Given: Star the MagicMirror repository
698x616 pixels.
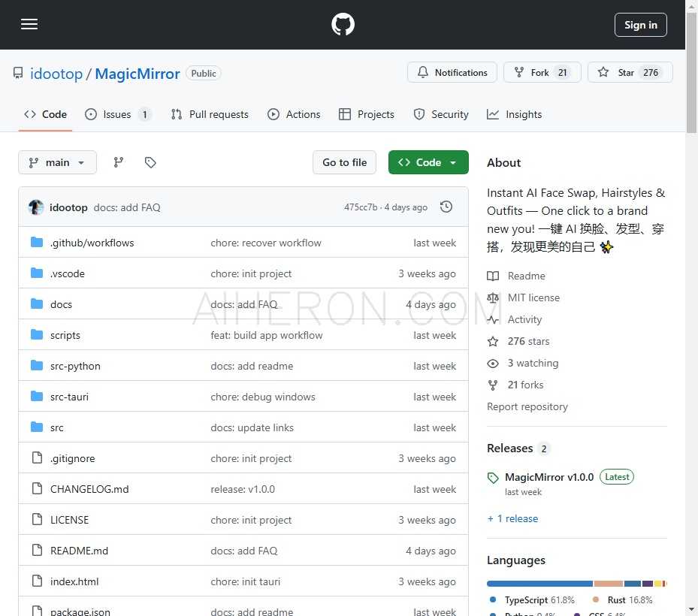Looking at the screenshot, I should click(630, 73).
